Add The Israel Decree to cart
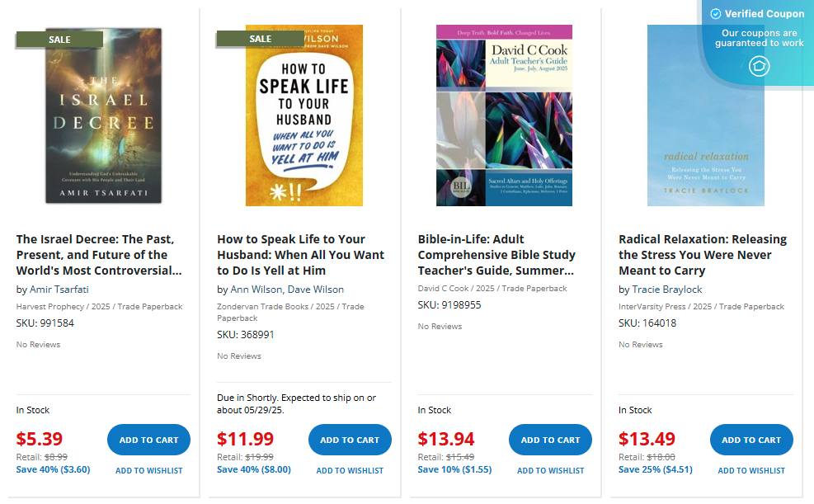 [x=148, y=440]
